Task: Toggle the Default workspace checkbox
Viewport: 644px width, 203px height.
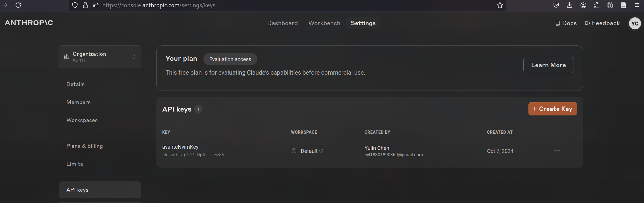Action: point(294,151)
